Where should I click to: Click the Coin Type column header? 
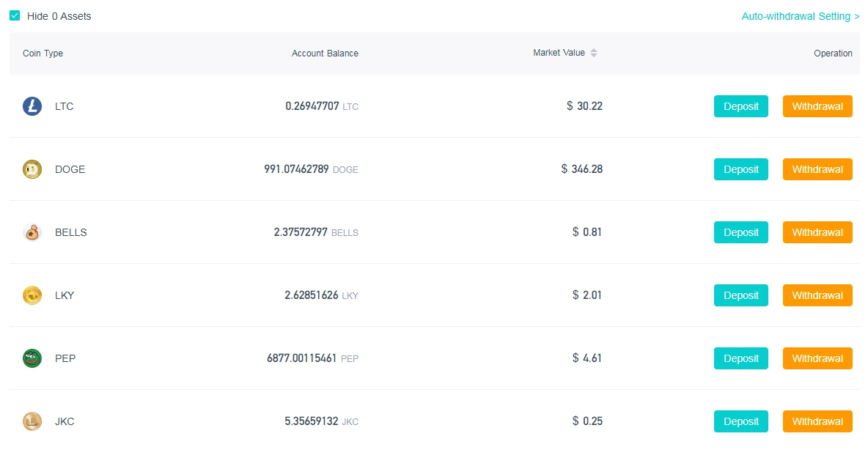(43, 53)
